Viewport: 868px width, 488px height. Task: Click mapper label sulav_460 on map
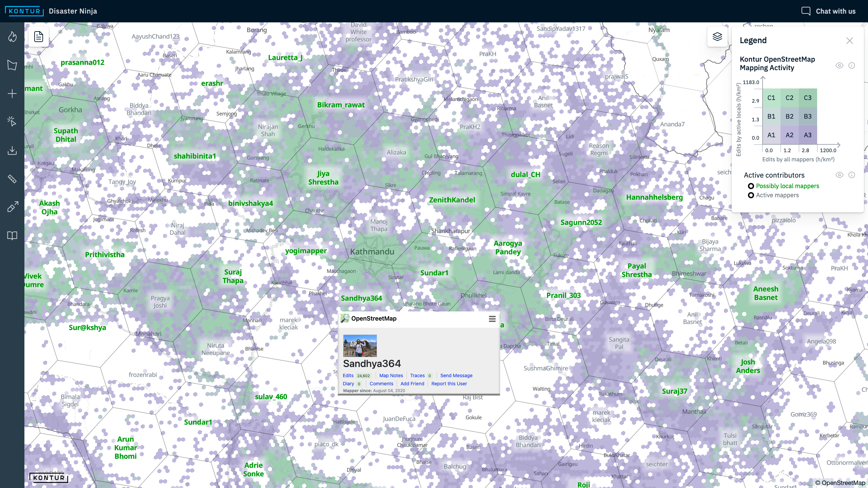[x=271, y=397]
